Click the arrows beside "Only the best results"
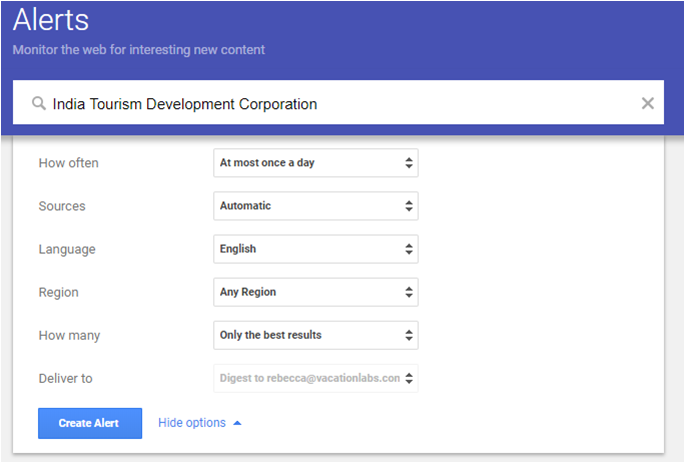The image size is (685, 463). 408,335
